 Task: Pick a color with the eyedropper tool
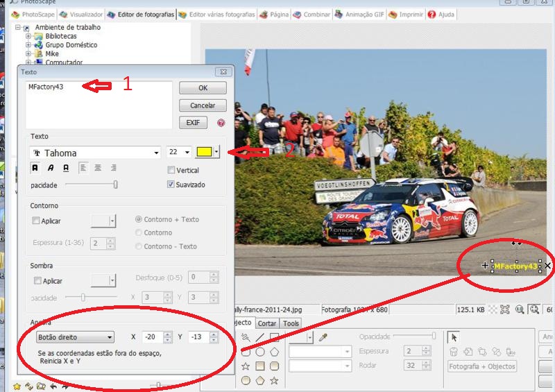[x=323, y=337]
